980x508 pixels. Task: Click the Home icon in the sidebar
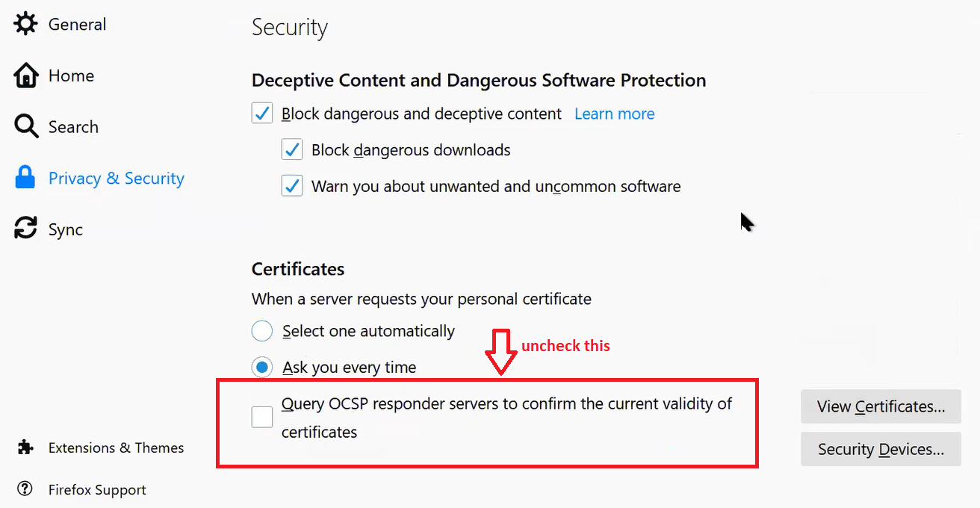[x=25, y=75]
